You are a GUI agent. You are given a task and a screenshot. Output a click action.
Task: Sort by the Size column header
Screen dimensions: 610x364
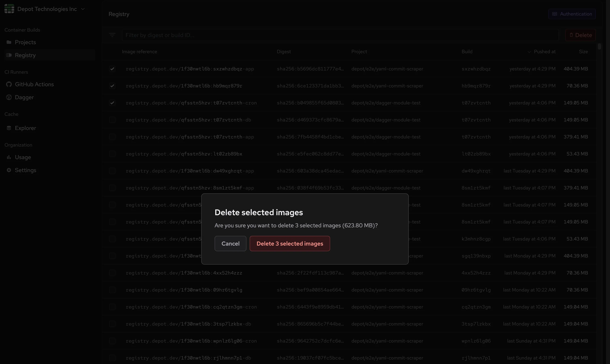click(x=583, y=52)
